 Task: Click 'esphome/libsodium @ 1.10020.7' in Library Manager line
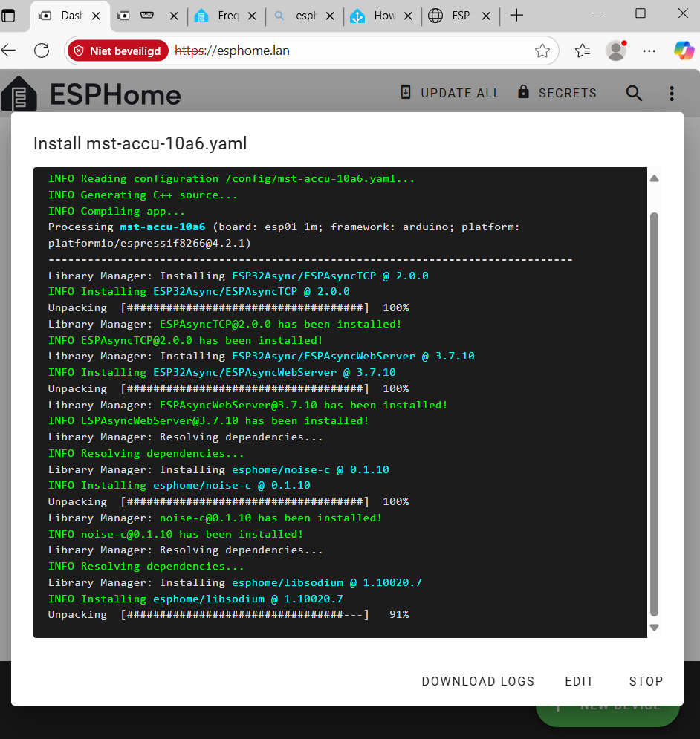[326, 582]
